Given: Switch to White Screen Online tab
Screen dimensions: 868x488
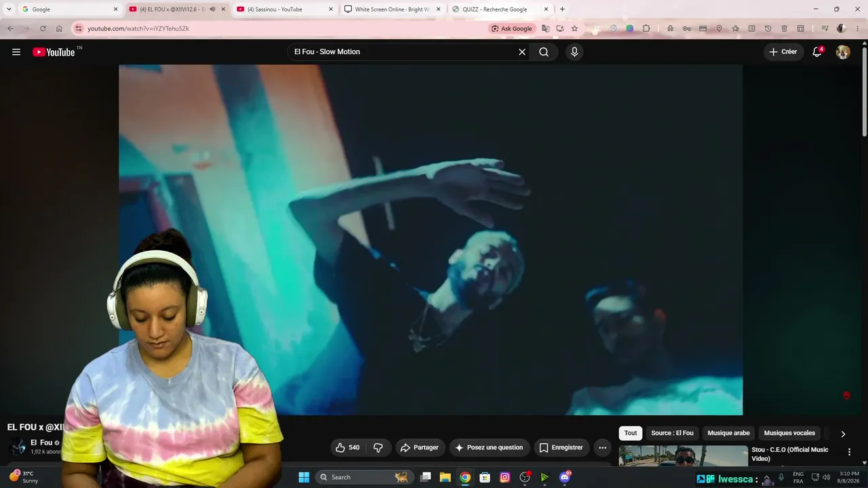Looking at the screenshot, I should tap(392, 9).
